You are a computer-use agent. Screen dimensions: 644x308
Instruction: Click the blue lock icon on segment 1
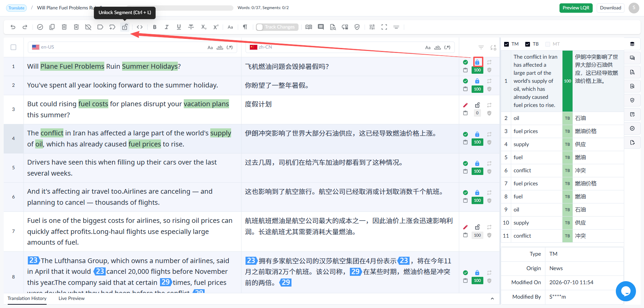point(477,62)
